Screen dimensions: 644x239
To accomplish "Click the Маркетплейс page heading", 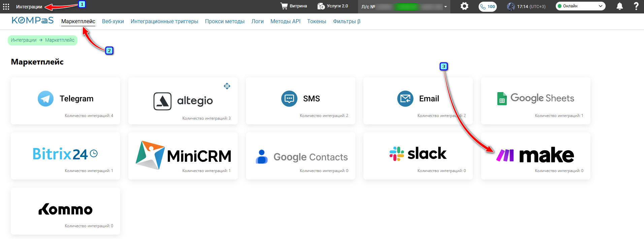I will click(37, 62).
